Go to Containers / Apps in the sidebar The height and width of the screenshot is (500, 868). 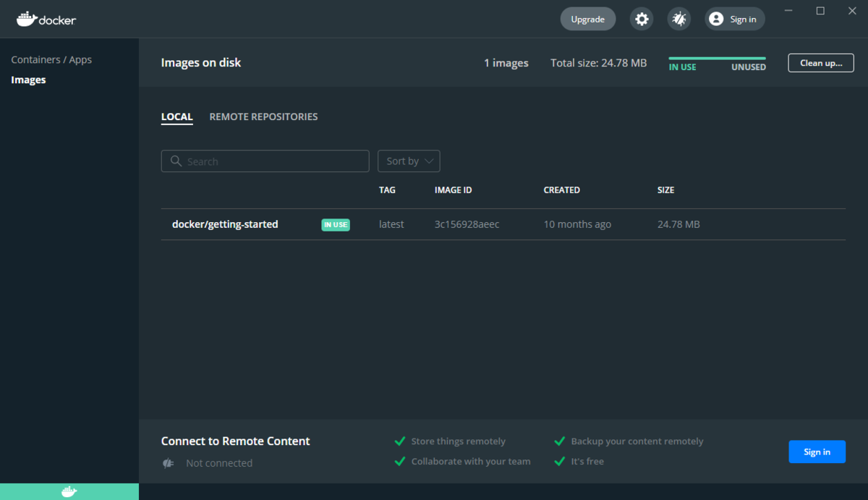[51, 59]
